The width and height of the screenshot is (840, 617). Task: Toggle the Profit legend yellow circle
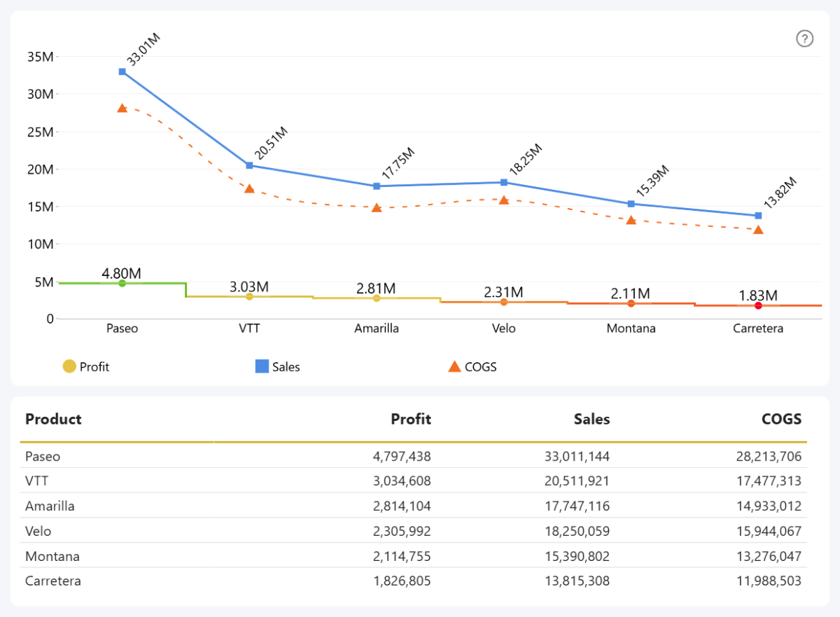point(69,366)
